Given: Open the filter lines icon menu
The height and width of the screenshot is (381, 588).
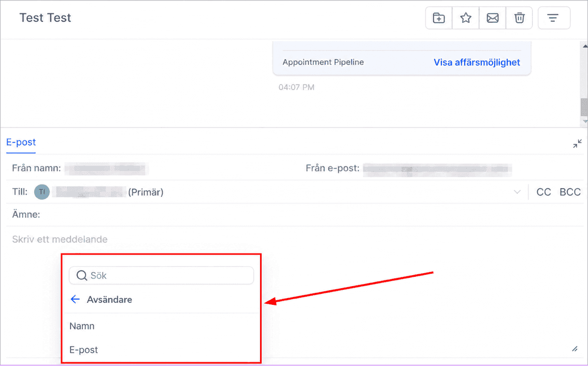Looking at the screenshot, I should (554, 18).
